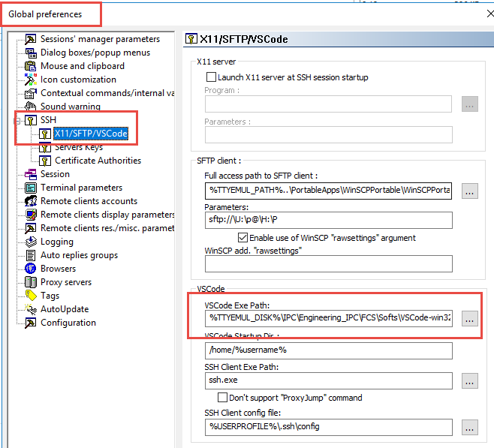494x448 pixels.
Task: Click the Icon customization tree icon
Action: pyautogui.click(x=31, y=80)
